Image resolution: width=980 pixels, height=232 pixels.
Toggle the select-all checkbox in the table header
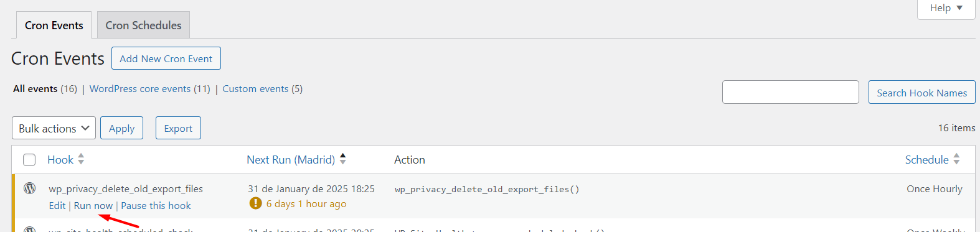(29, 160)
